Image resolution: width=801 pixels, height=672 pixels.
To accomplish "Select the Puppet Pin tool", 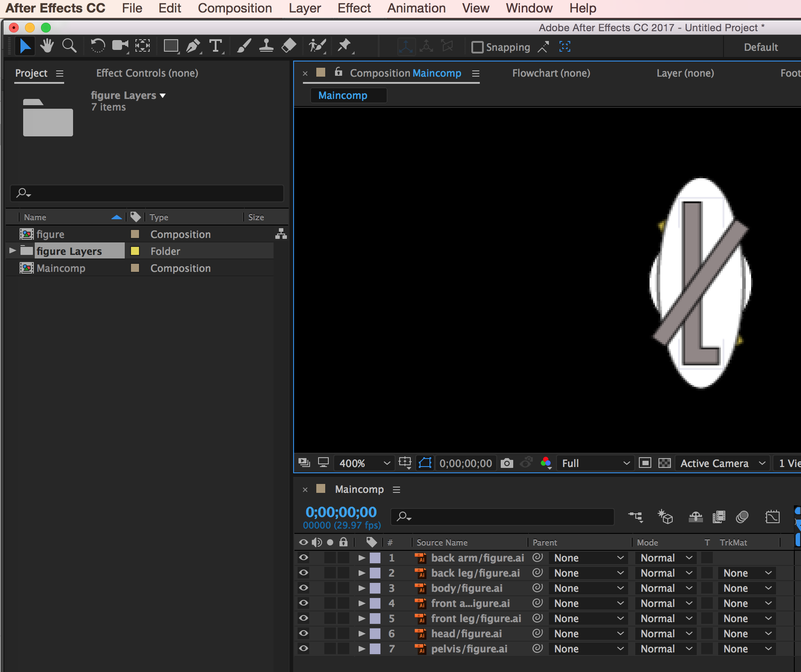I will [x=344, y=46].
